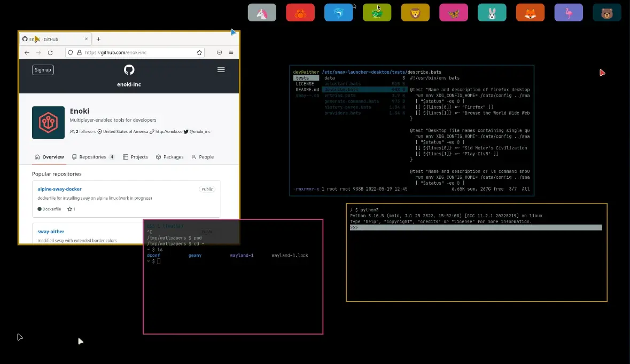This screenshot has width=630, height=364.
Task: Select README.md in the file manager
Action: tap(307, 90)
